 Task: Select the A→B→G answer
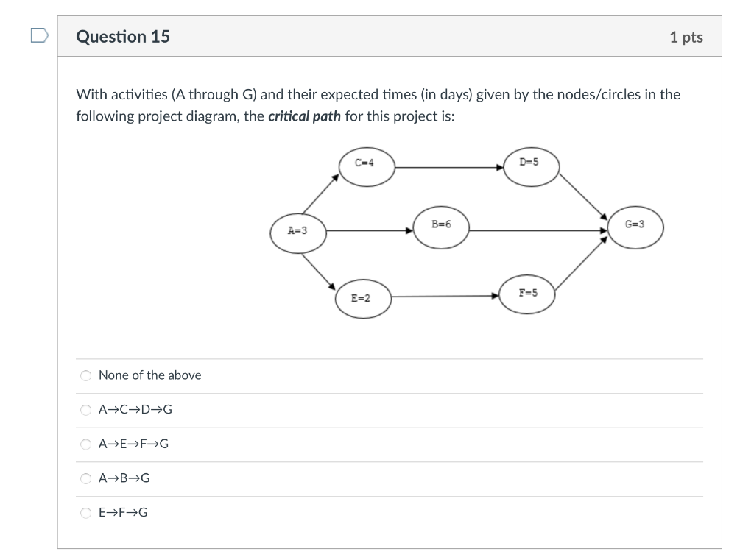pos(85,478)
